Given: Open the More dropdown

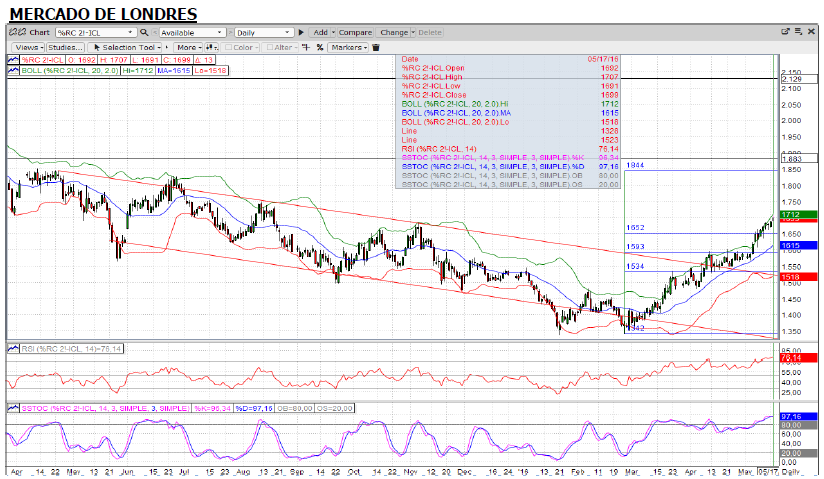Looking at the screenshot, I should coord(187,47).
